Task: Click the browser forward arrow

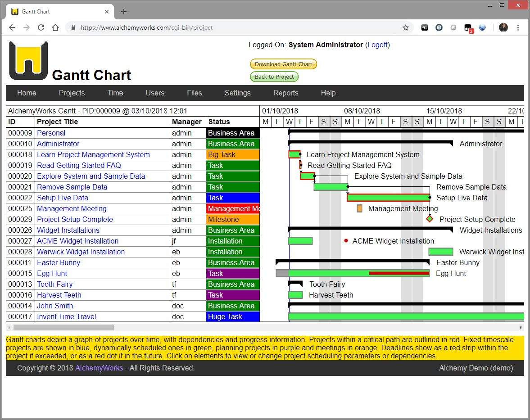Action: click(27, 28)
